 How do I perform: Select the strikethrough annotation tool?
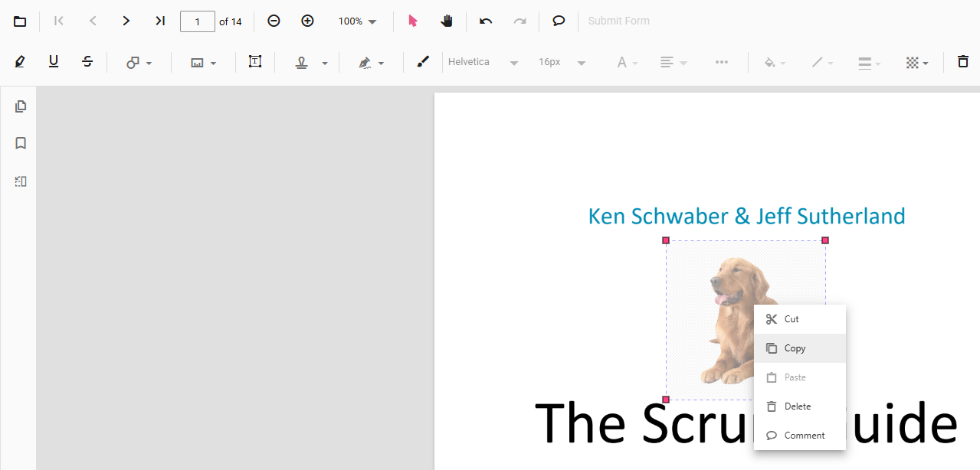(x=87, y=62)
